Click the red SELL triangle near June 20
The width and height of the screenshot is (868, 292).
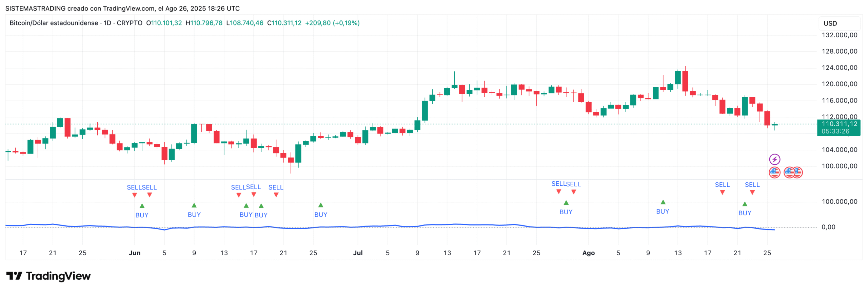276,195
